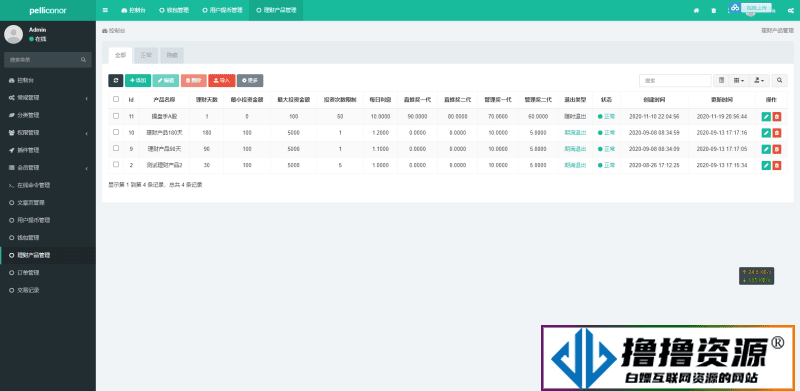This screenshot has width=800, height=391.
Task: Click the trash cache icon in top bar
Action: pos(713,10)
